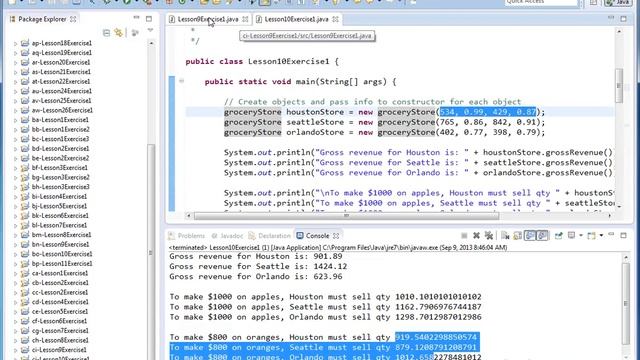
Task: Click the Console vertical scrollbar thumb
Action: tap(626, 303)
